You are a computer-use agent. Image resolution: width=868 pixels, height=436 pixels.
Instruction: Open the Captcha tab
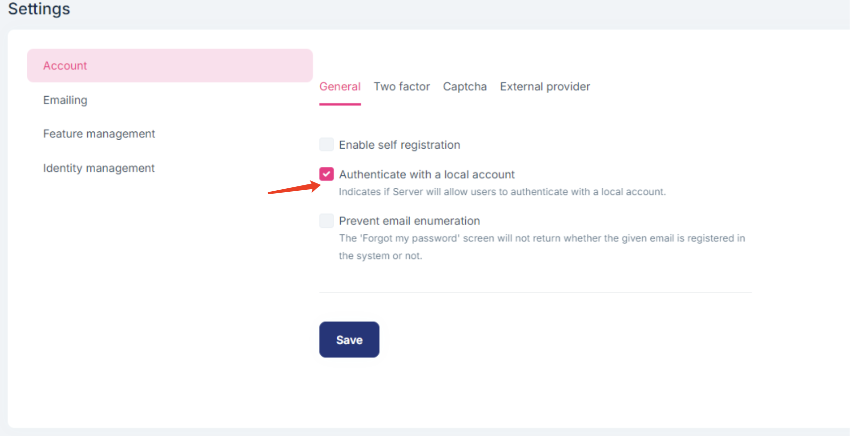[x=465, y=87]
